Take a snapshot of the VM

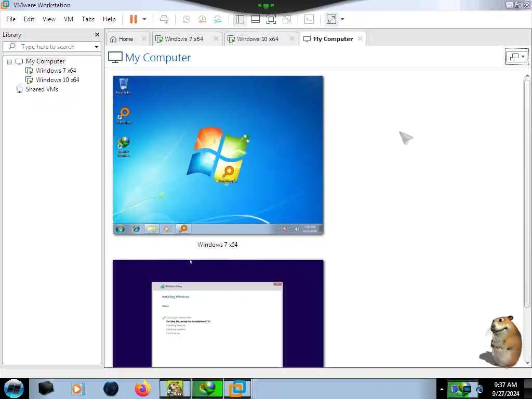[187, 19]
